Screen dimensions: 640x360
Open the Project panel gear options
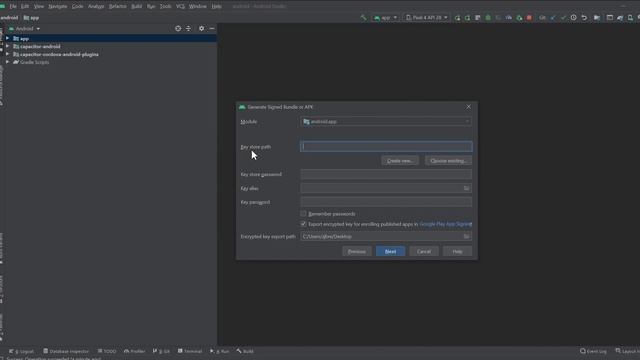[x=201, y=29]
